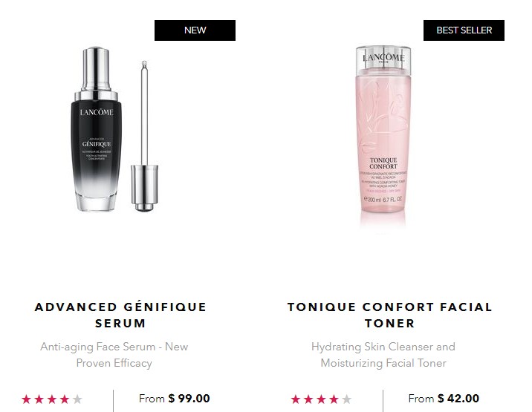Image resolution: width=532 pixels, height=412 pixels.
Task: Click the From $ 42.00 toner price
Action: click(x=444, y=399)
